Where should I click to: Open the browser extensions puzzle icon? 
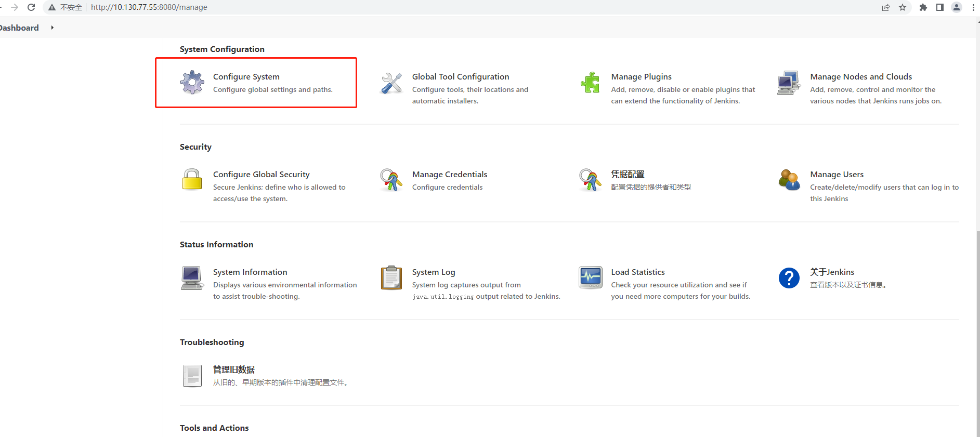(923, 7)
